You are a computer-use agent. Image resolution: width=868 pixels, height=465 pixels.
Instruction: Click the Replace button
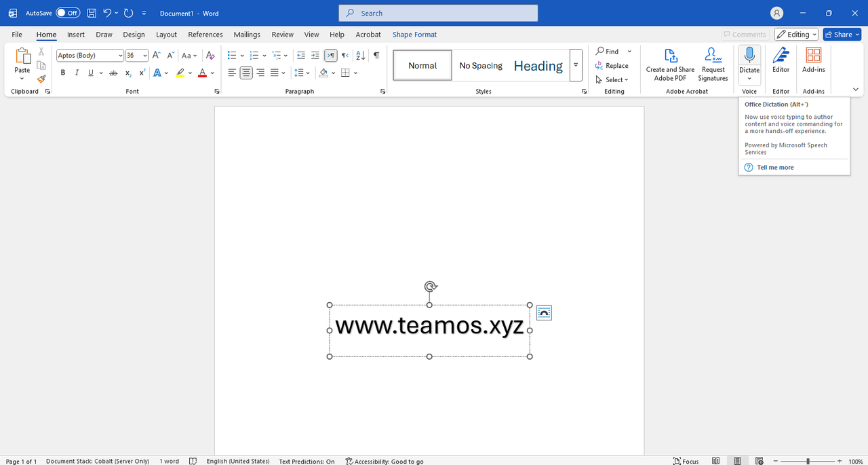612,66
